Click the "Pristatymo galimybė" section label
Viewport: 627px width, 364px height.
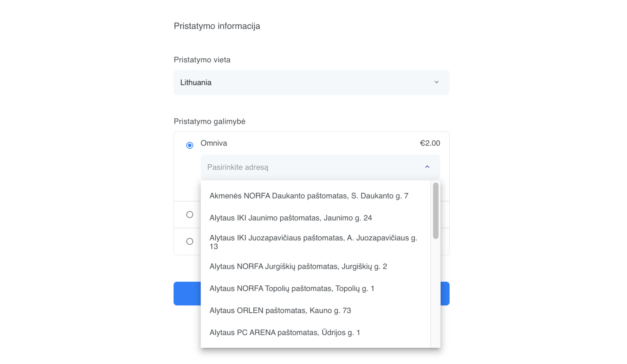click(x=209, y=121)
